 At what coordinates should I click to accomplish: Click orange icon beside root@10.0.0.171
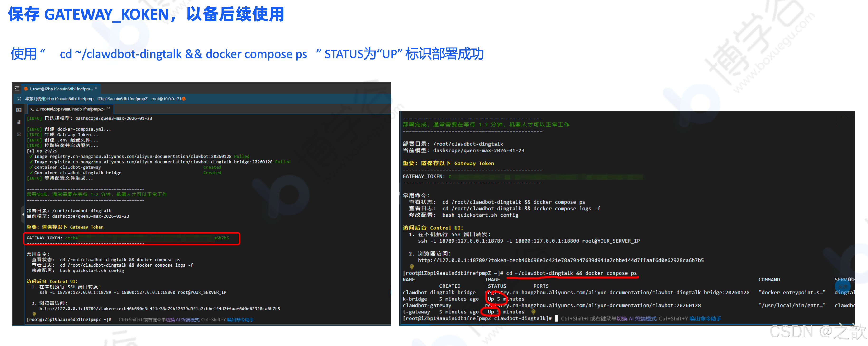point(184,99)
